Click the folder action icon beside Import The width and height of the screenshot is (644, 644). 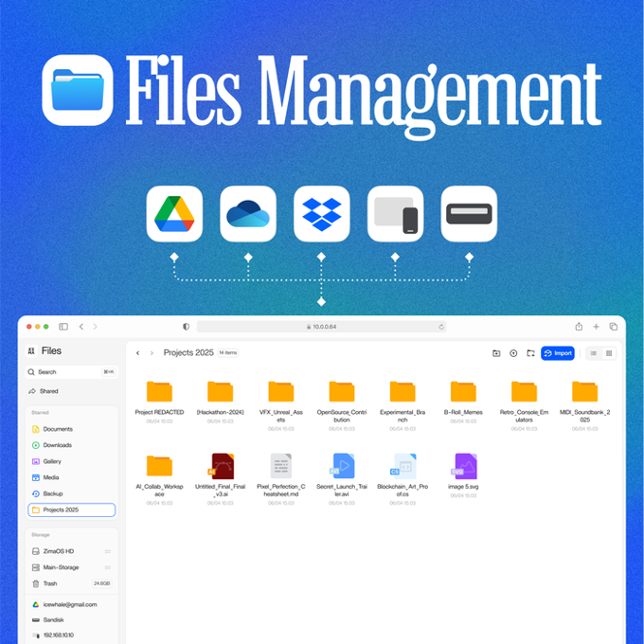(530, 353)
